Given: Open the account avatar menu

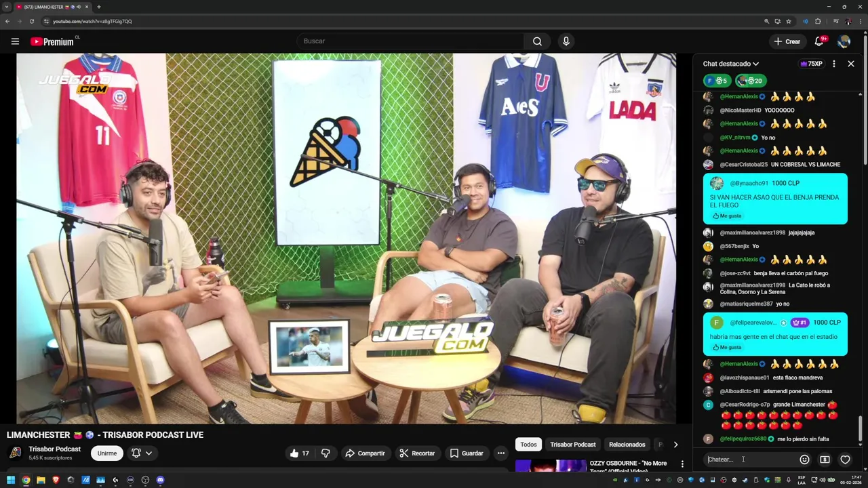Looking at the screenshot, I should tap(844, 41).
